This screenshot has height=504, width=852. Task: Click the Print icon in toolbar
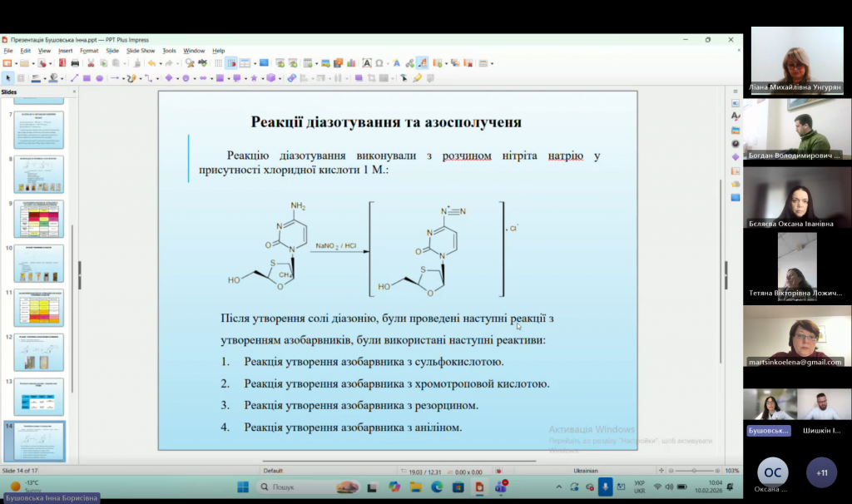tap(75, 63)
